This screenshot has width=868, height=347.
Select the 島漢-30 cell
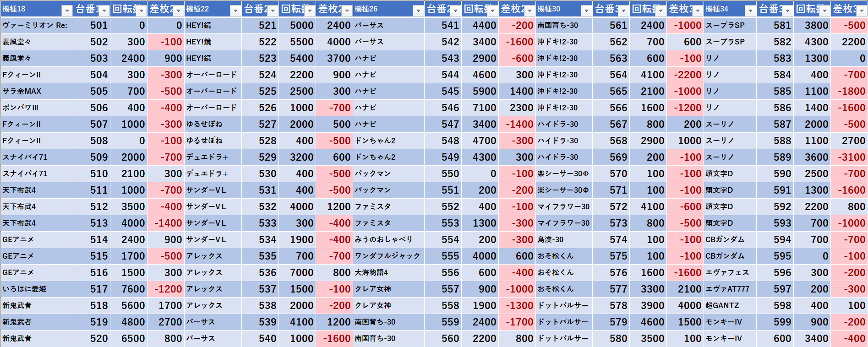pos(564,240)
